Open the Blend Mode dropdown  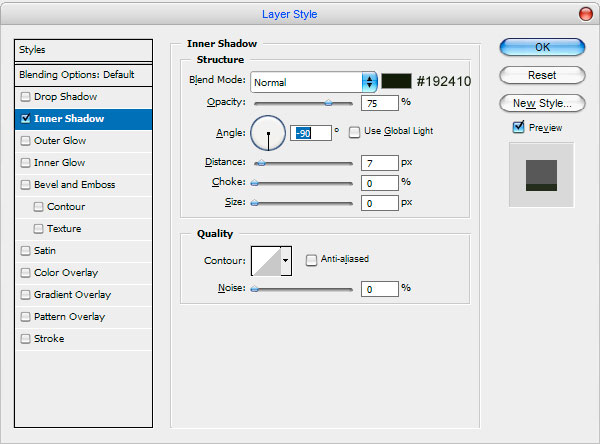point(314,82)
